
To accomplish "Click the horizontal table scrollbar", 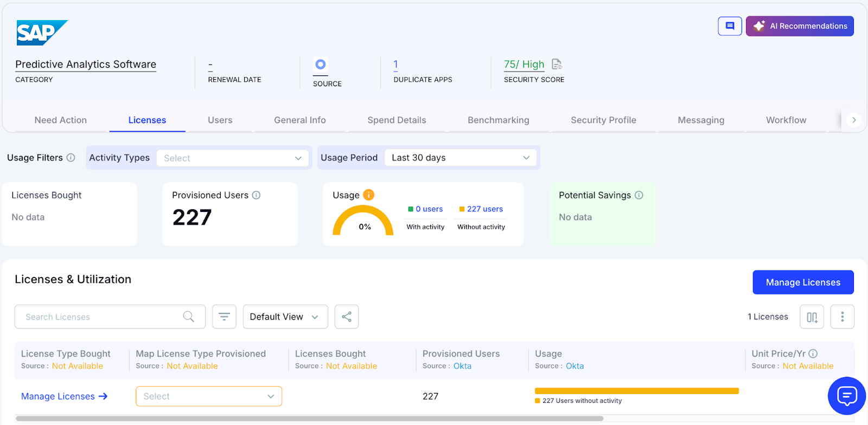I will [310, 418].
